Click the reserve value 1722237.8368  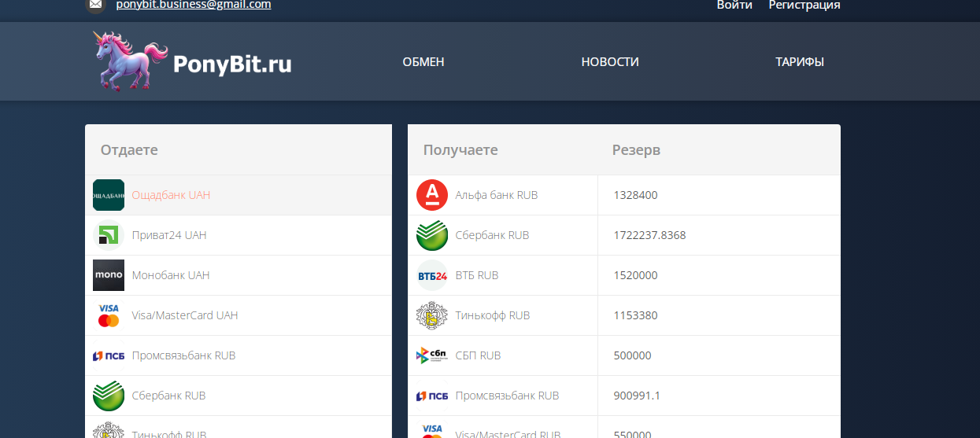point(649,235)
